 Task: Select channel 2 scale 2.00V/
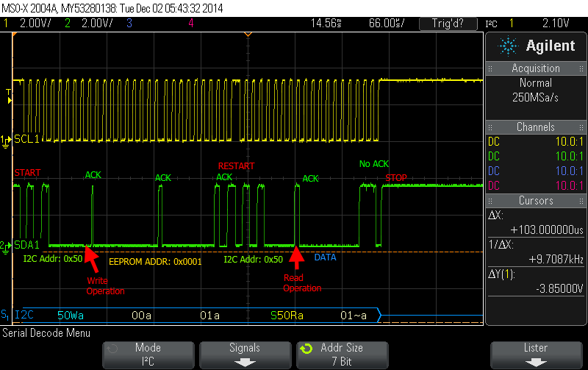pyautogui.click(x=97, y=24)
